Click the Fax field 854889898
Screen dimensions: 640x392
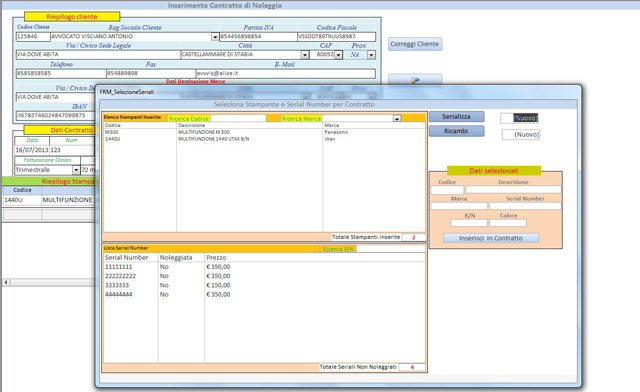pyautogui.click(x=151, y=74)
